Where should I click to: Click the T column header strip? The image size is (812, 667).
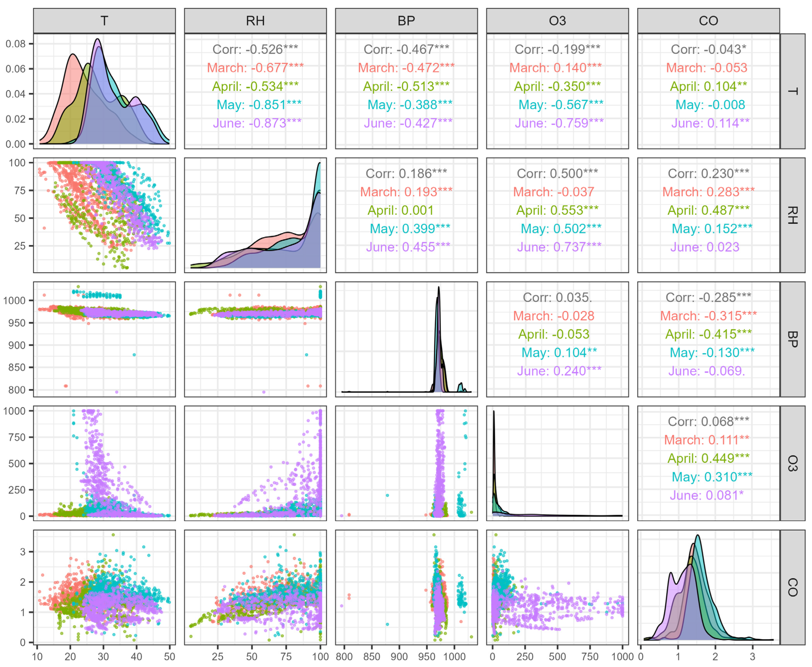[104, 21]
